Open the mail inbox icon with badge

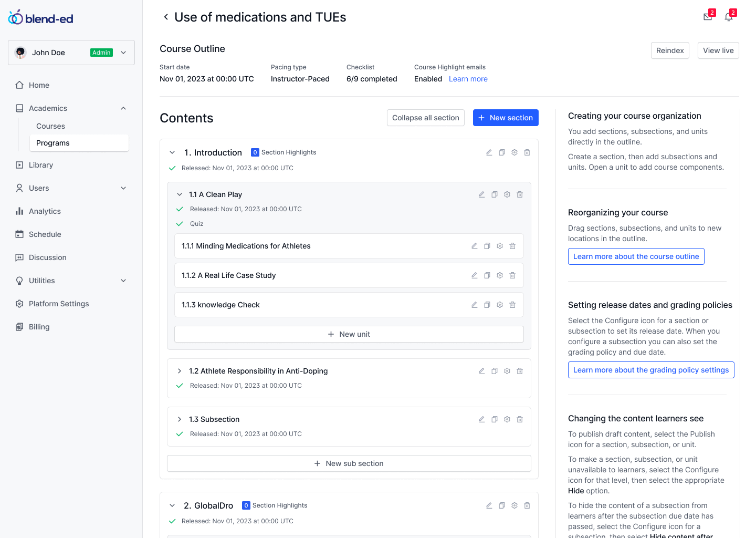(x=708, y=17)
